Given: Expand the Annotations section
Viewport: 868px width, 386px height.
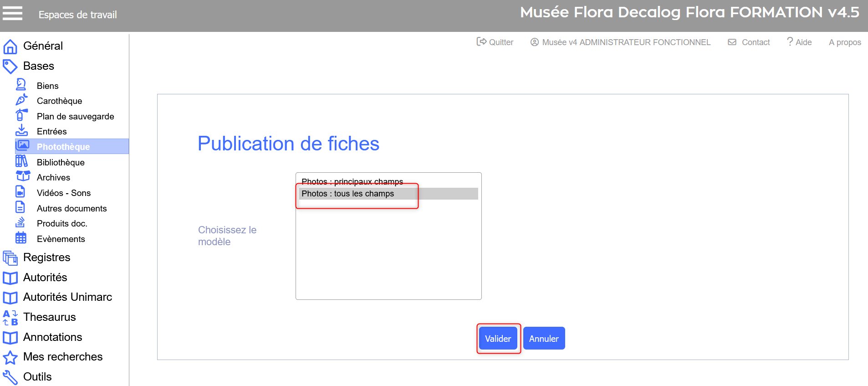Looking at the screenshot, I should coord(52,337).
